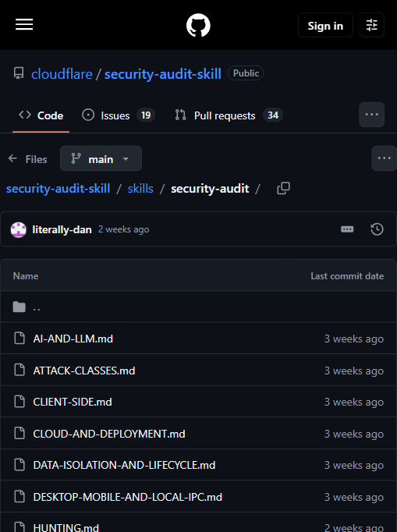Screen dimensions: 397x532
Task: Navigate to security-audit-skill breadcrumb root
Action: pyautogui.click(x=58, y=189)
